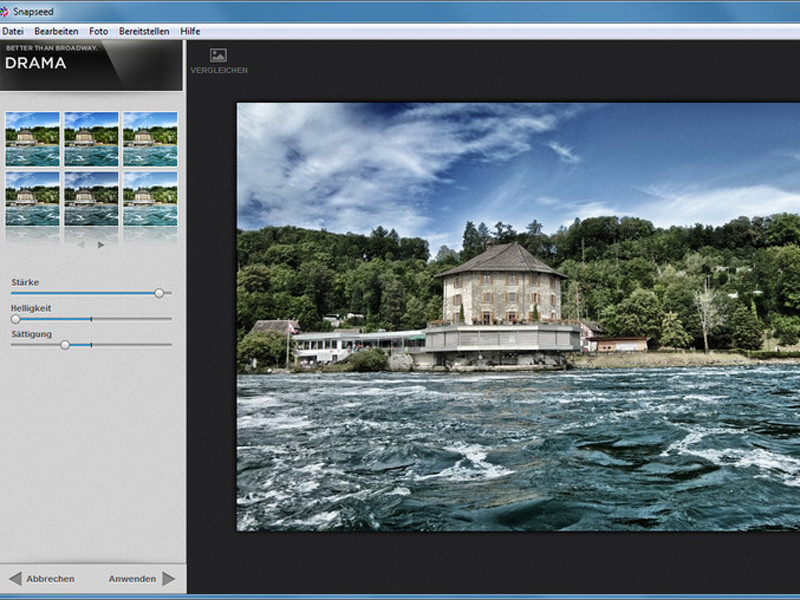The height and width of the screenshot is (600, 800).
Task: Open the Foto menu
Action: tap(98, 31)
